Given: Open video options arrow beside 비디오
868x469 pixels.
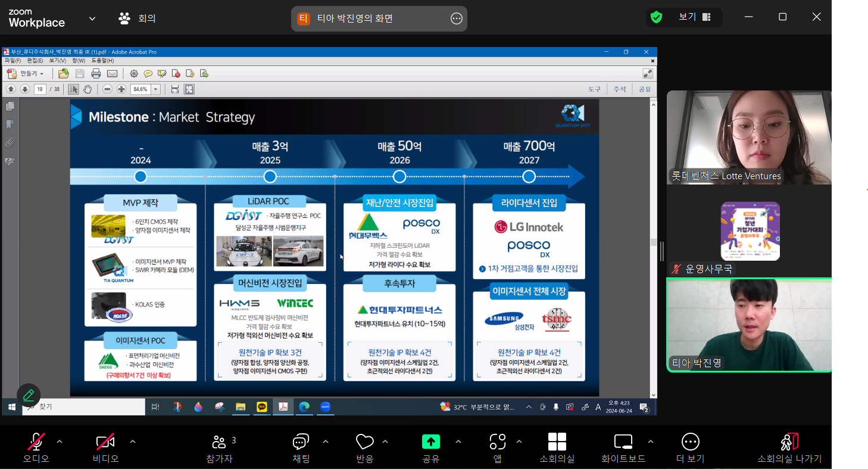Looking at the screenshot, I should tap(133, 442).
